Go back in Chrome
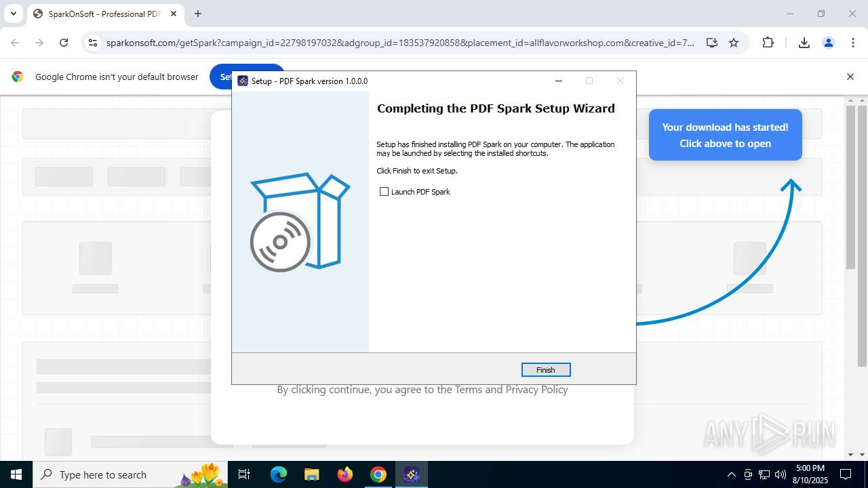This screenshot has height=488, width=868. [x=15, y=43]
